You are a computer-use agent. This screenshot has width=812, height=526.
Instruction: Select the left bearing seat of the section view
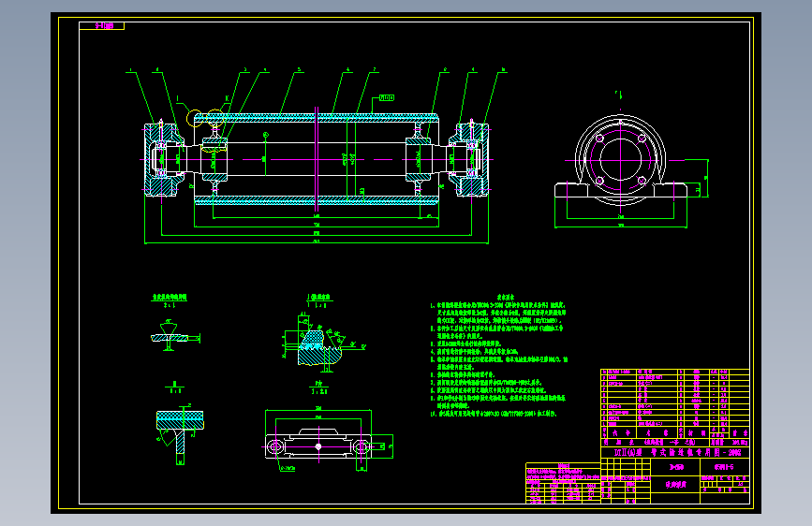click(163, 158)
